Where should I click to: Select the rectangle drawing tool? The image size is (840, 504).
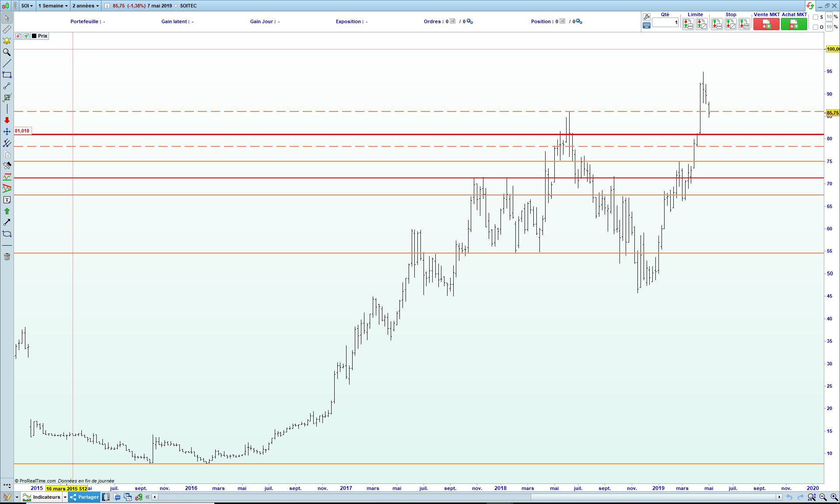click(7, 75)
